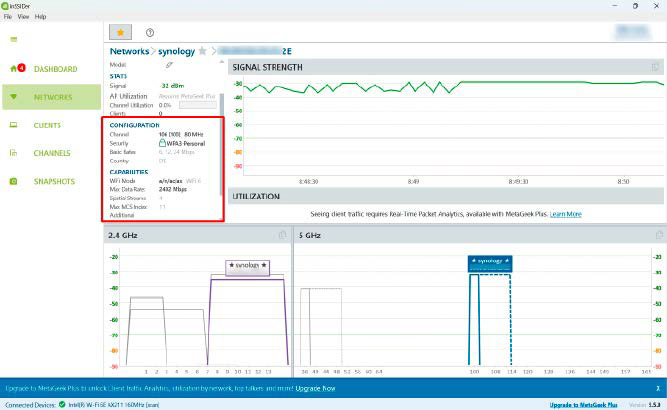Click the 2402 Mbps max data rate
Screen dimensions: 667x410
[173, 189]
